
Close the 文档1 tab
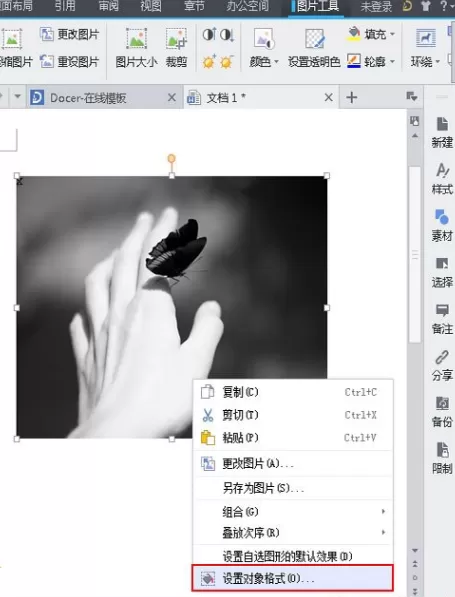329,97
